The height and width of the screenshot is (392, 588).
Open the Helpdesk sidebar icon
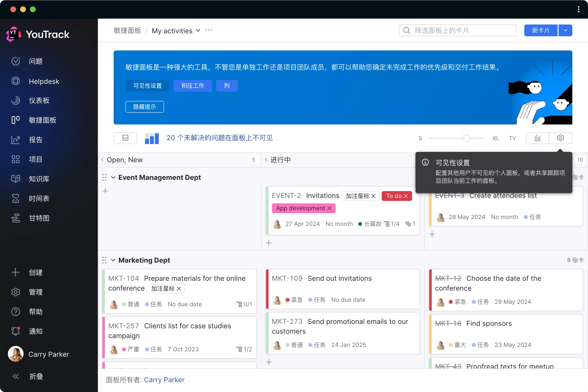(15, 81)
